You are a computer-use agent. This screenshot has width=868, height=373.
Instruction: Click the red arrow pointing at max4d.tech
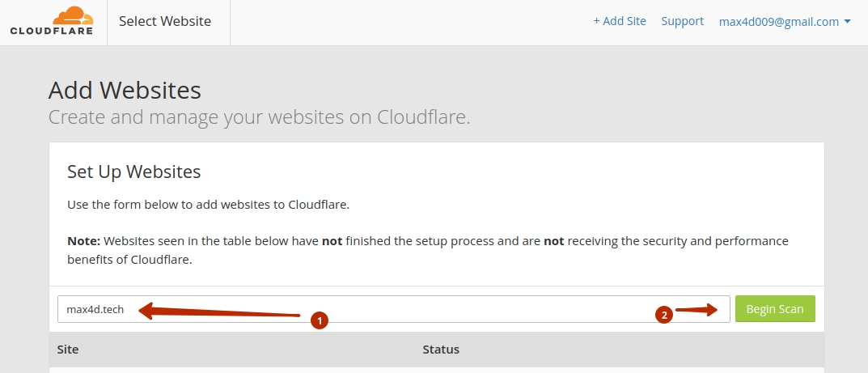(219, 311)
